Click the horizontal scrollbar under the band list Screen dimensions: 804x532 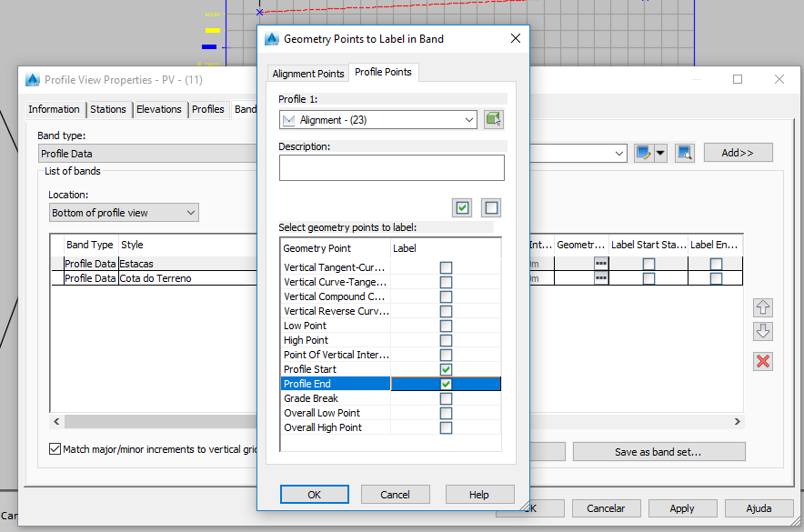coord(182,421)
